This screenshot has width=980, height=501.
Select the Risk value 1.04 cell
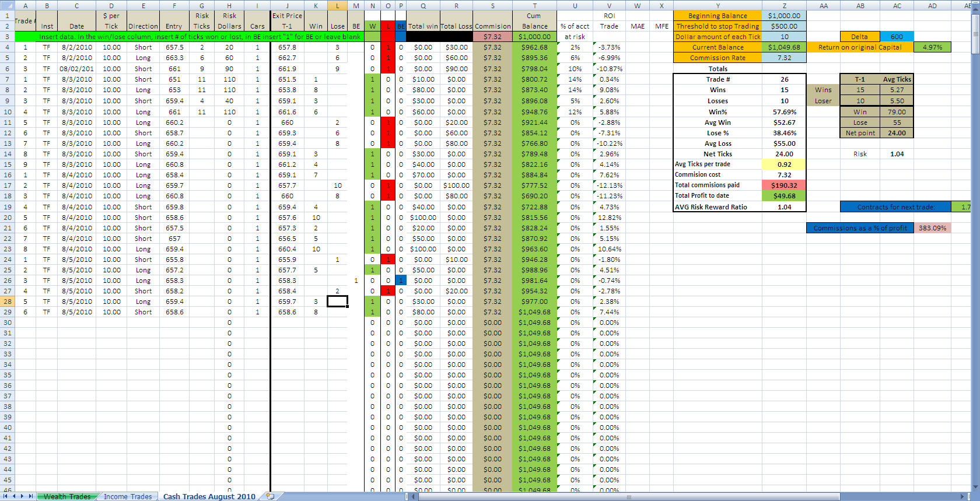[897, 154]
